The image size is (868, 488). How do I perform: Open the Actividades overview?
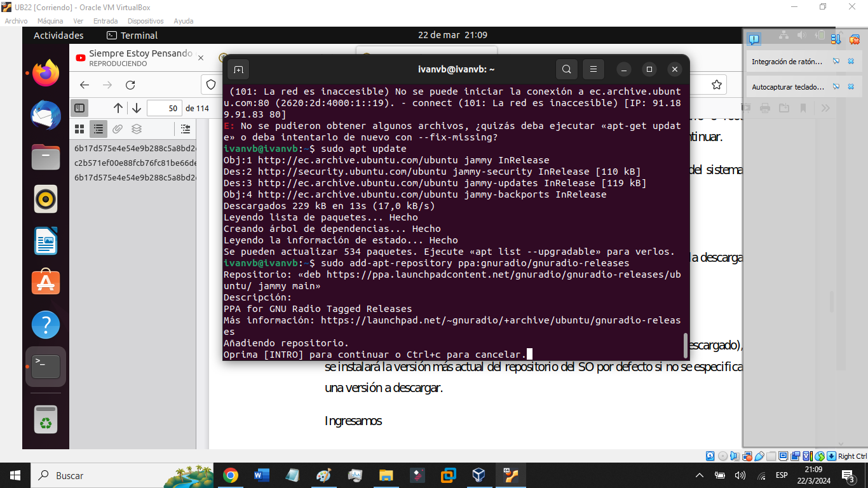(58, 36)
